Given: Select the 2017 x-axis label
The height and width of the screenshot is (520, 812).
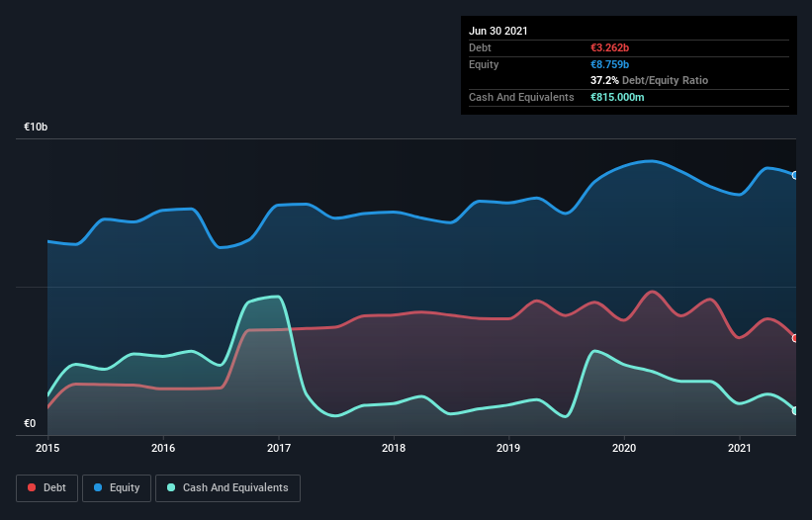Looking at the screenshot, I should point(279,448).
